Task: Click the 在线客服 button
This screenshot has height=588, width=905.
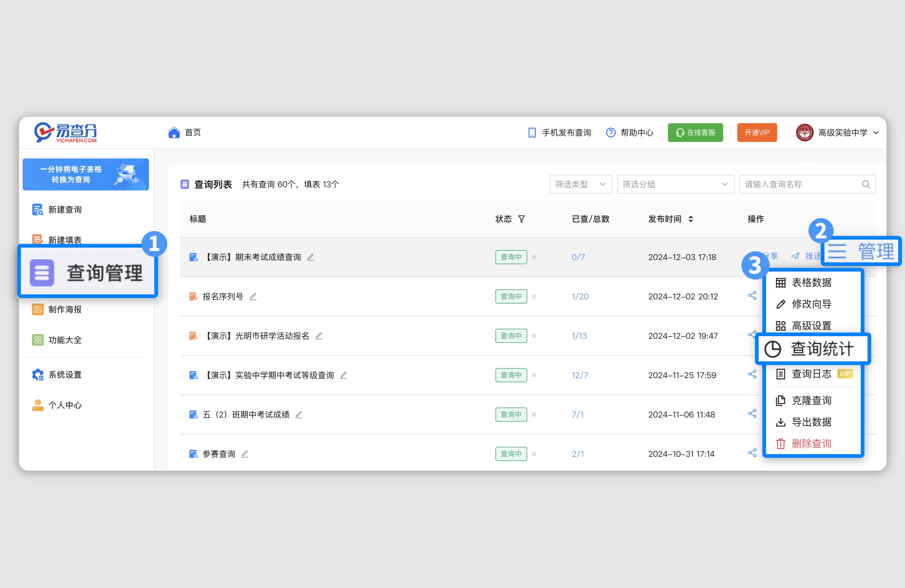Action: [x=695, y=132]
